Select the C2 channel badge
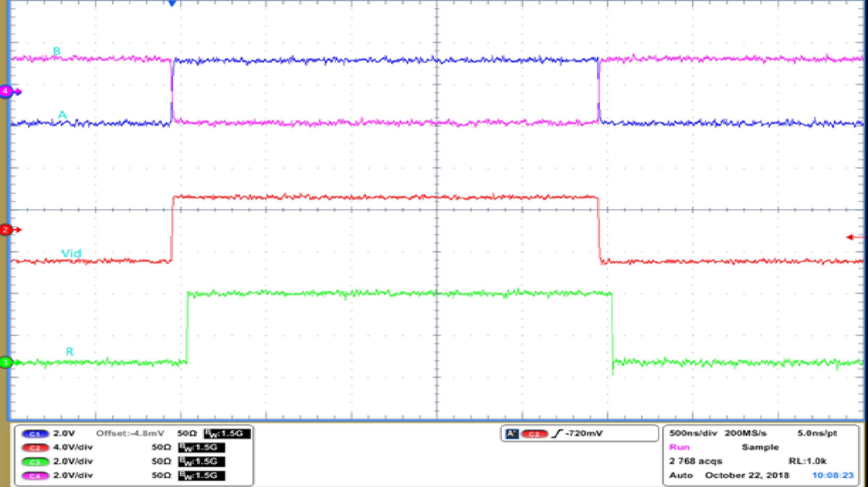The width and height of the screenshot is (868, 487). [35, 447]
